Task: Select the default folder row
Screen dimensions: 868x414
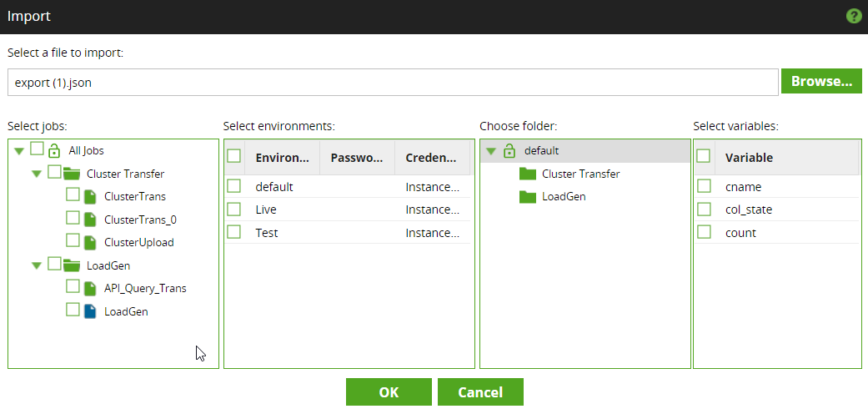Action: click(585, 151)
